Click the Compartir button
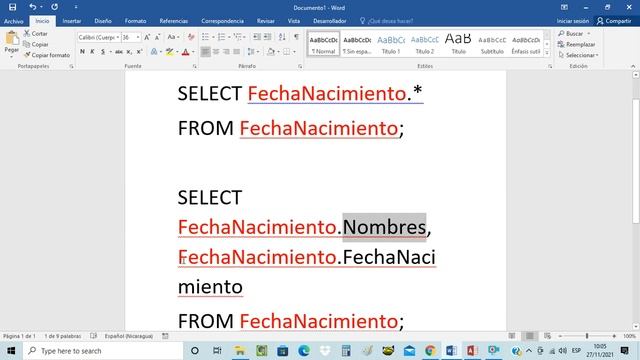The width and height of the screenshot is (640, 360). click(613, 21)
